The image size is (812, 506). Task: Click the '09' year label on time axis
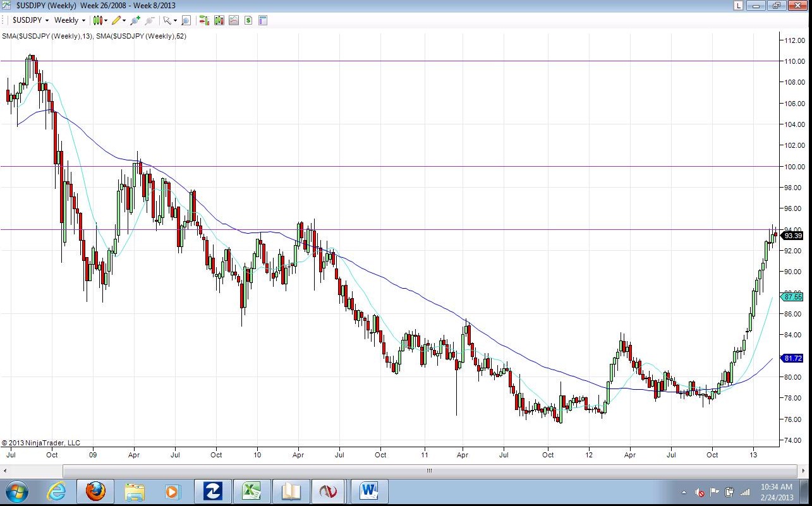point(93,455)
